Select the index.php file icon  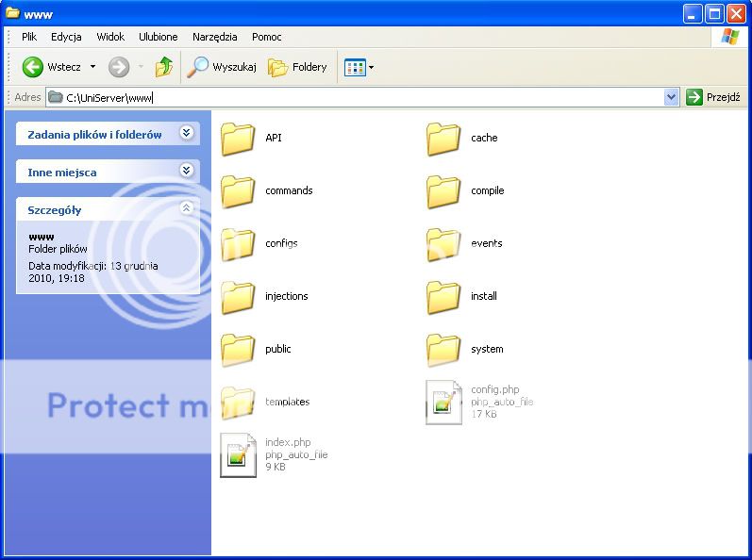[x=238, y=455]
